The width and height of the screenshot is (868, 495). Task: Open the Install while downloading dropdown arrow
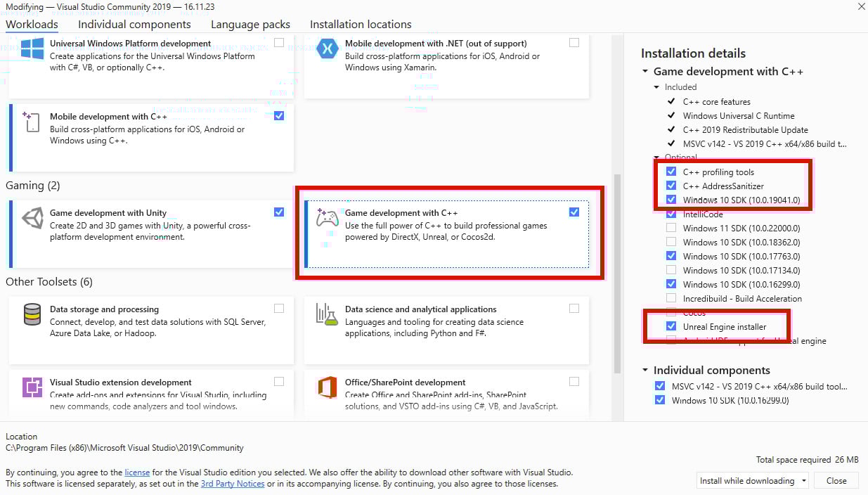[x=803, y=481]
